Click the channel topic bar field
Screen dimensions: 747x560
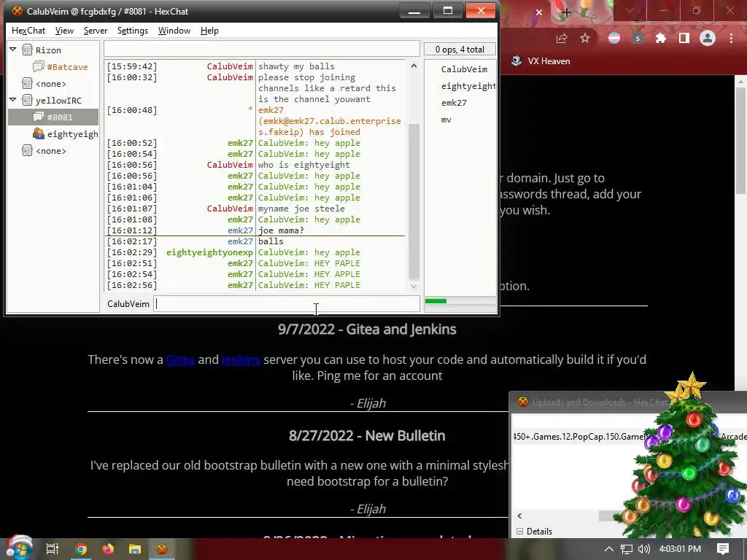click(262, 49)
